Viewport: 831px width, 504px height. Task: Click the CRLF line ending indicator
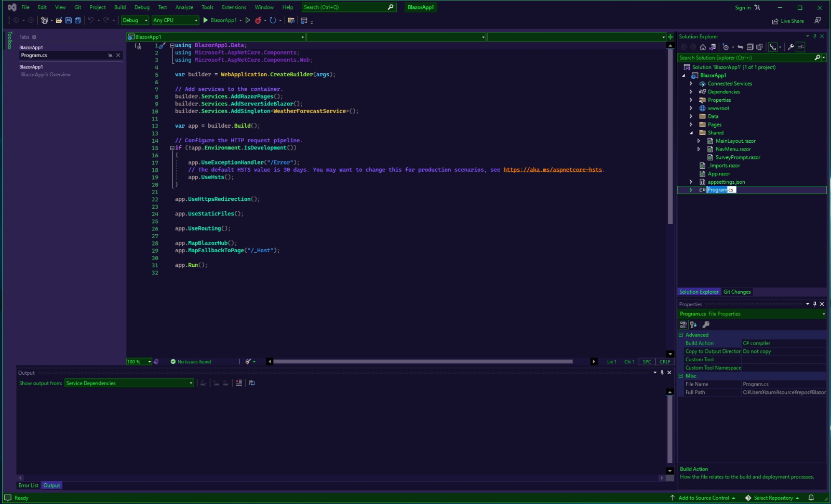click(x=665, y=362)
